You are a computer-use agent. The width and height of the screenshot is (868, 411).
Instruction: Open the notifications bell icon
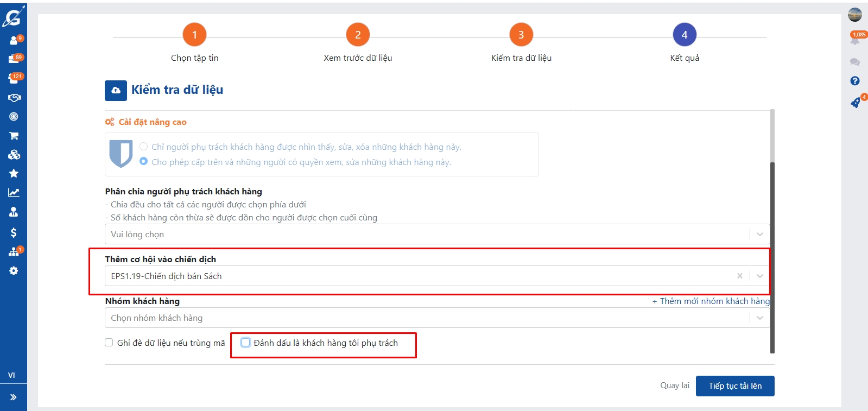tap(855, 40)
